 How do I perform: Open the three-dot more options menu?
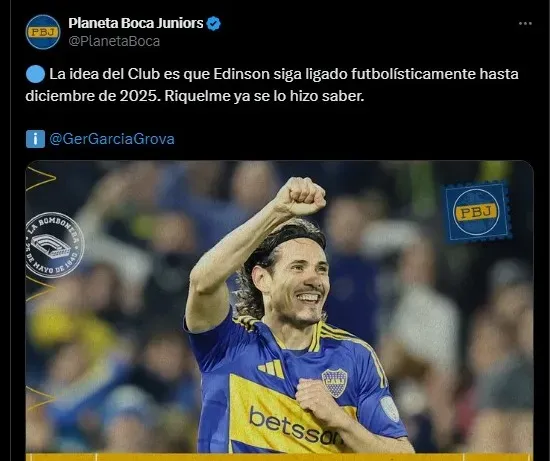[x=525, y=24]
